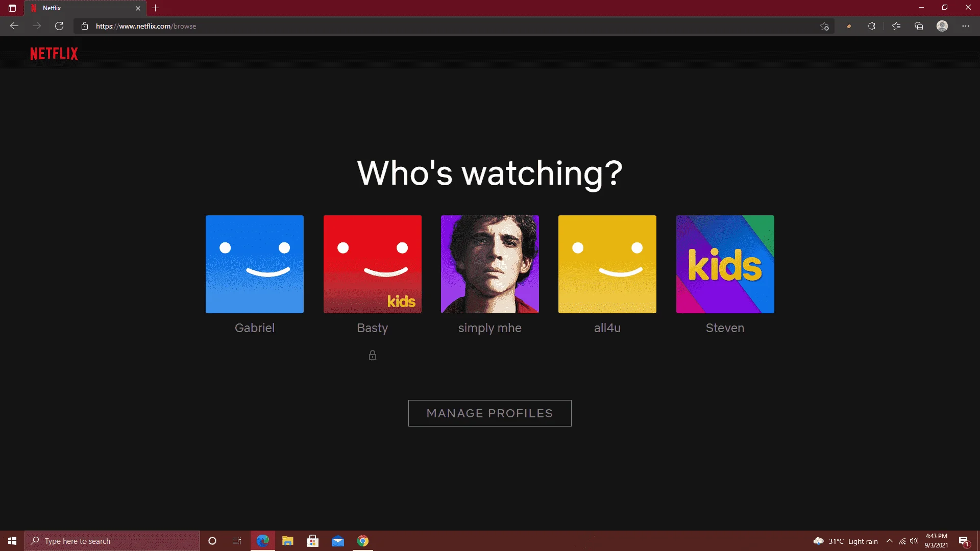Open the volume speaker tray icon

pyautogui.click(x=914, y=541)
